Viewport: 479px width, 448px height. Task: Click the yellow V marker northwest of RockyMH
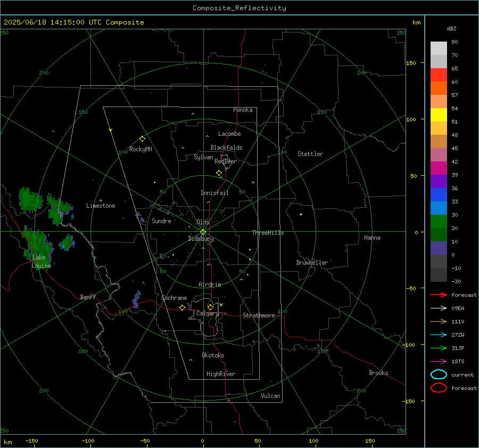(111, 130)
